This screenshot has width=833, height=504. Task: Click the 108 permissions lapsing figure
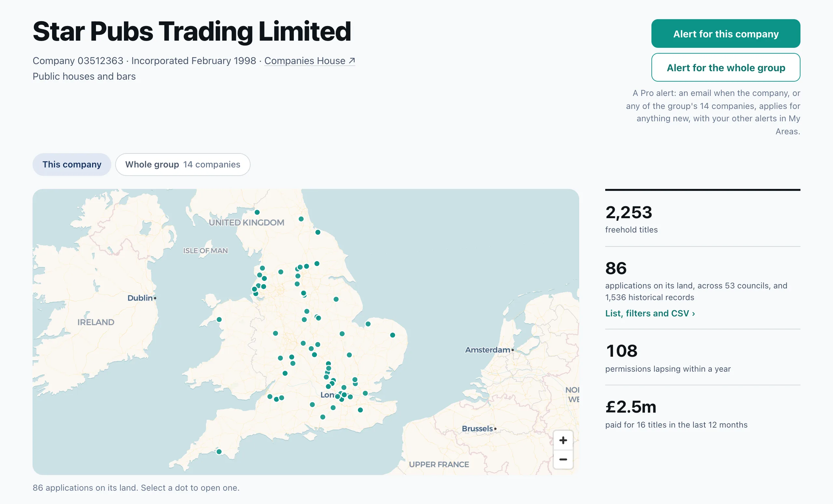pyautogui.click(x=621, y=351)
